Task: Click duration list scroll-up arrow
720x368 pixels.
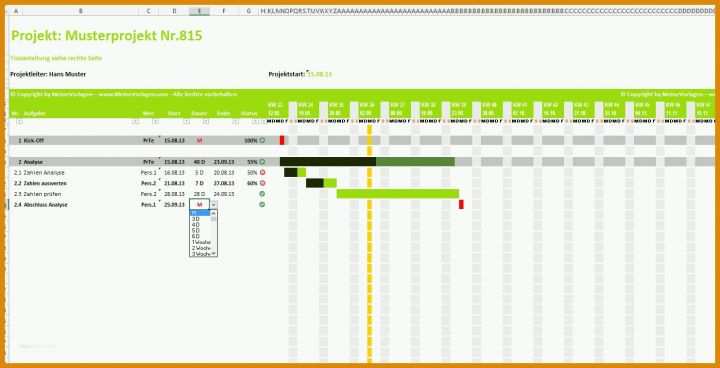Action: (214, 213)
